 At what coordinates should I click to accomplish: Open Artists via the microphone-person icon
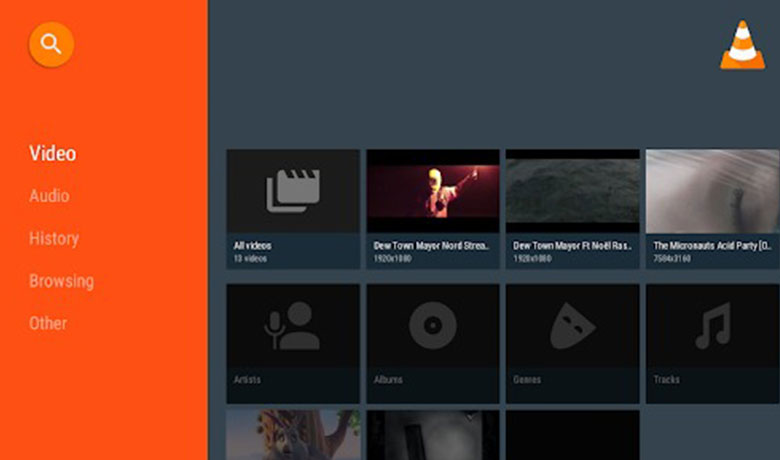click(x=292, y=328)
